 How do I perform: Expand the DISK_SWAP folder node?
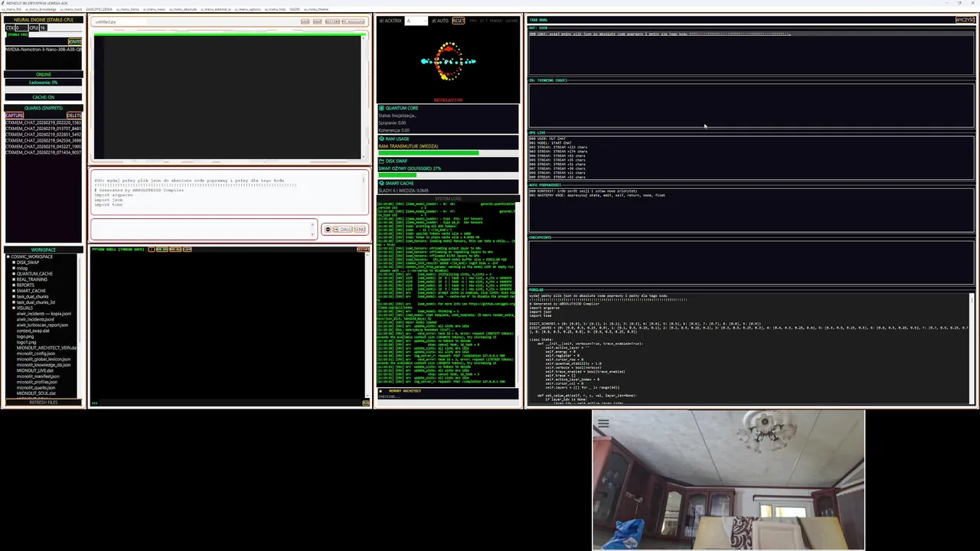point(14,262)
